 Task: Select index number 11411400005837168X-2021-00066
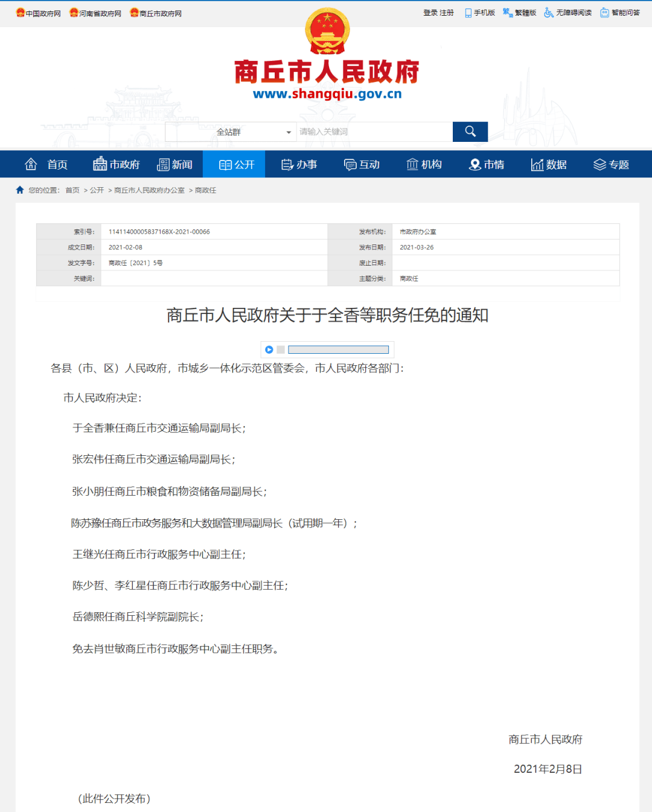point(159,232)
